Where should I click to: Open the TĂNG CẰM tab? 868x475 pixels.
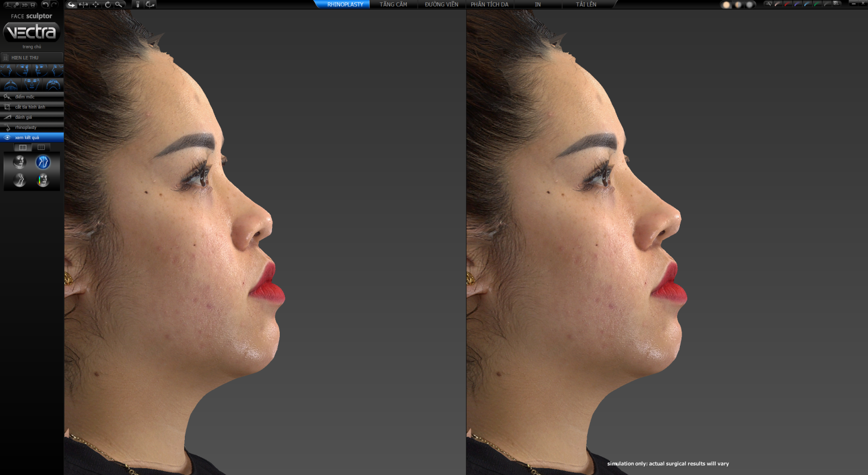[393, 5]
